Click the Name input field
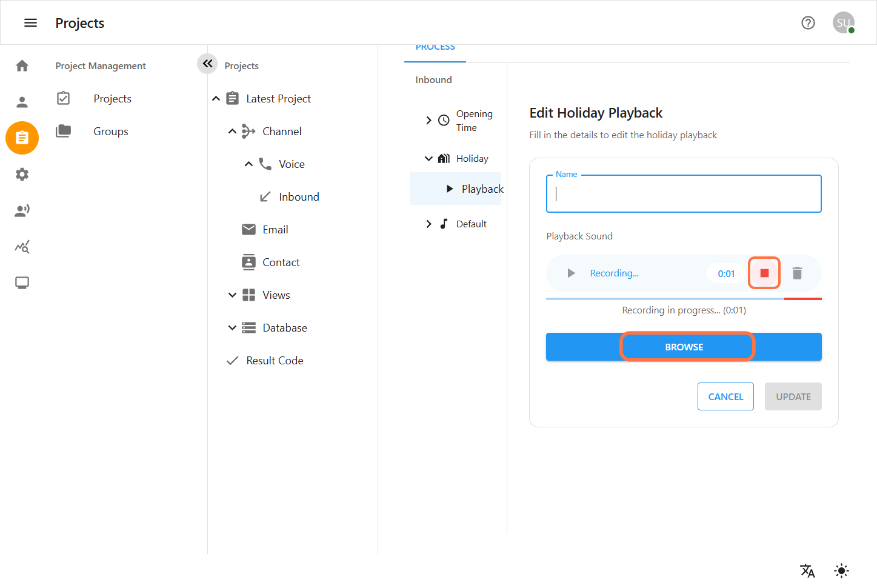This screenshot has height=588, width=877. [x=684, y=194]
